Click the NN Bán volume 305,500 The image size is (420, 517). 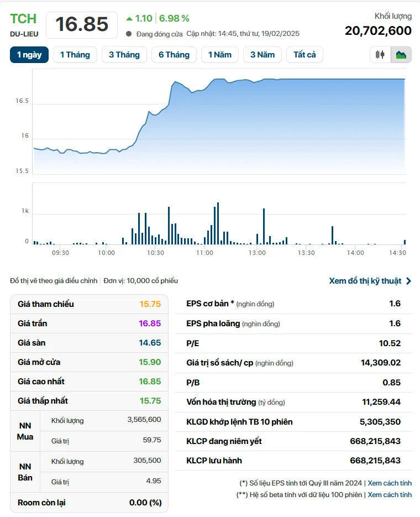tap(147, 461)
